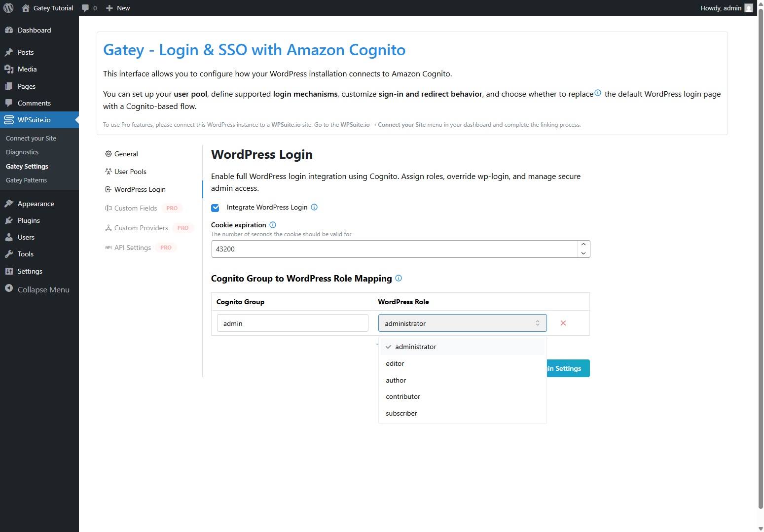
Task: Open Plugins in the admin sidebar
Action: (29, 220)
